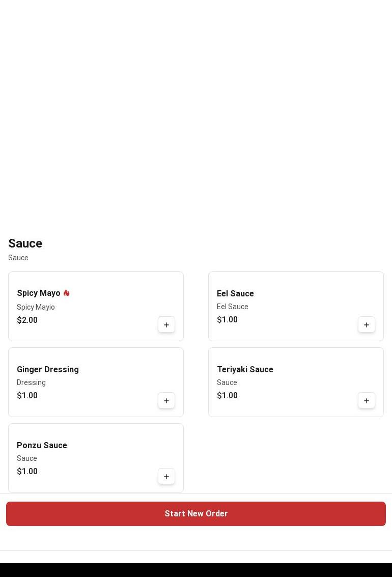This screenshot has width=392, height=577.
Task: Add Ginger Dressing with plus icon
Action: click(x=166, y=401)
